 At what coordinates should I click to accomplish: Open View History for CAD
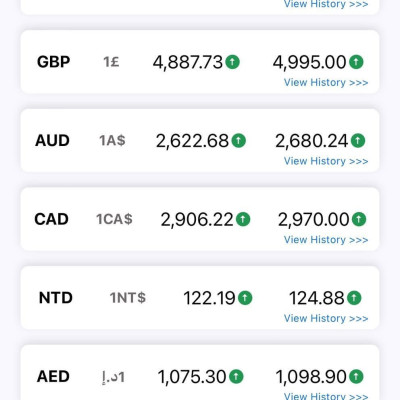click(x=326, y=240)
